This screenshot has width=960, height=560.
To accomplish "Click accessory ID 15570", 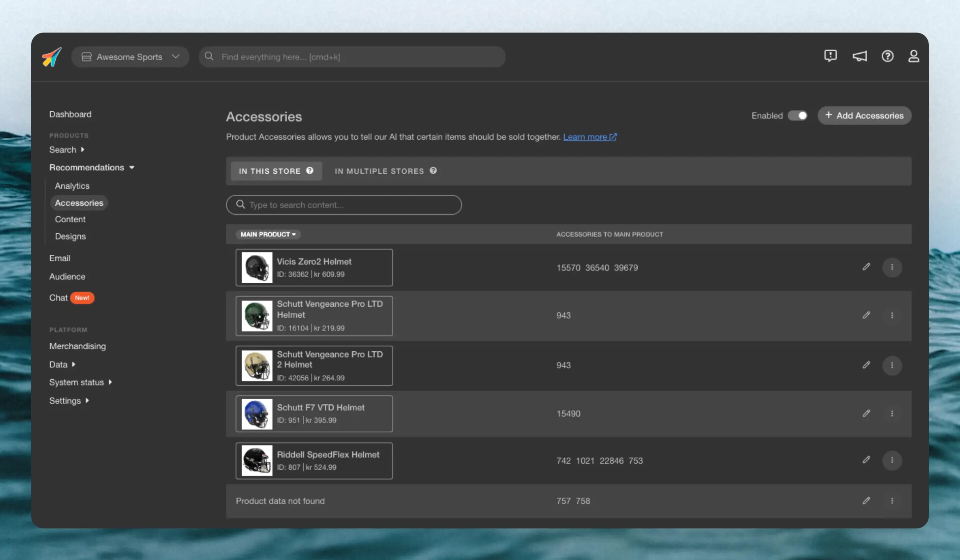I will [x=568, y=268].
